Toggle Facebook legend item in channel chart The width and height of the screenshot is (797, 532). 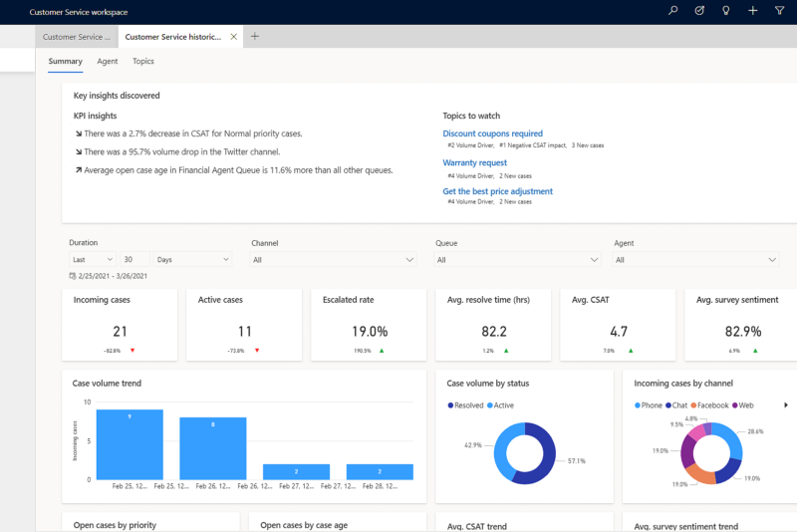tap(709, 405)
